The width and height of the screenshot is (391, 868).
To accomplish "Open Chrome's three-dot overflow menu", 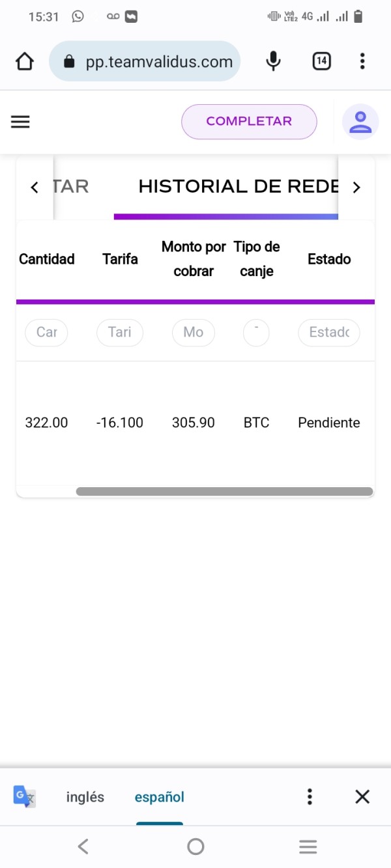I will (x=362, y=62).
